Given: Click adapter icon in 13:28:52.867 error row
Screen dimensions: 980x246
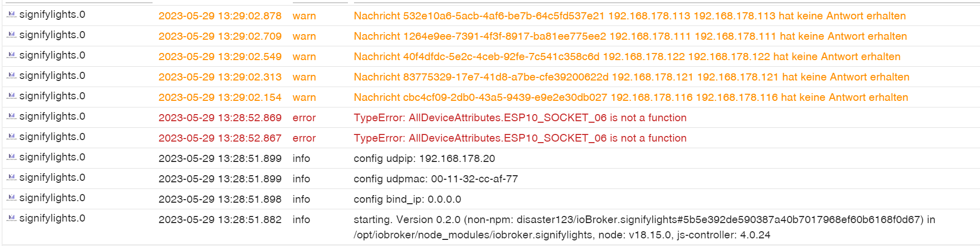Looking at the screenshot, I should [11, 137].
